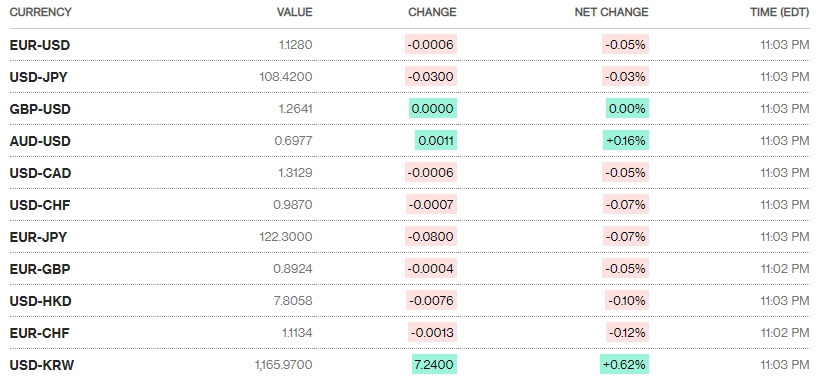
Task: Click the 11:02 PM time in EUR-CHF row
Action: [x=785, y=333]
